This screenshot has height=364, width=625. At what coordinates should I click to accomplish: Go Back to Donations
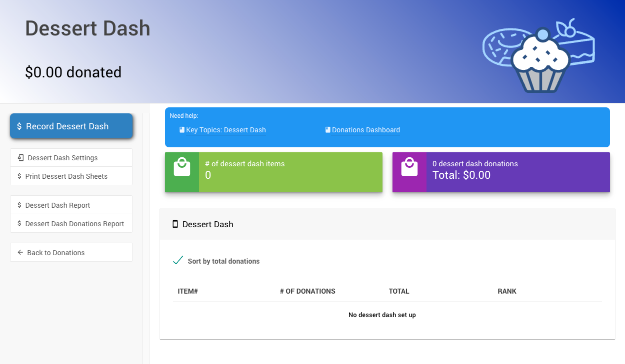tap(55, 253)
